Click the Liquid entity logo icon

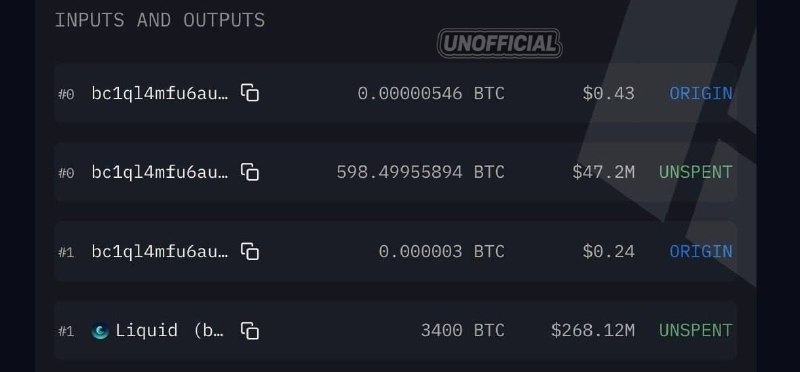(100, 332)
